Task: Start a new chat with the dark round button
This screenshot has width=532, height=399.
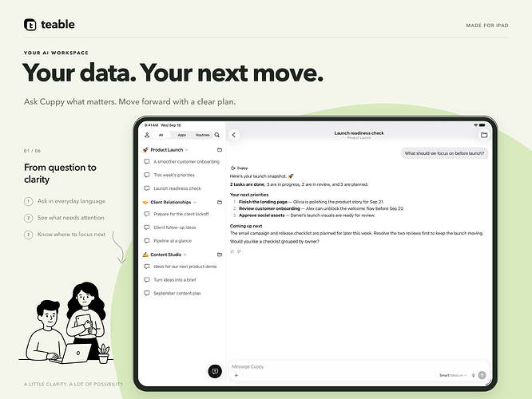Action: coord(215,371)
